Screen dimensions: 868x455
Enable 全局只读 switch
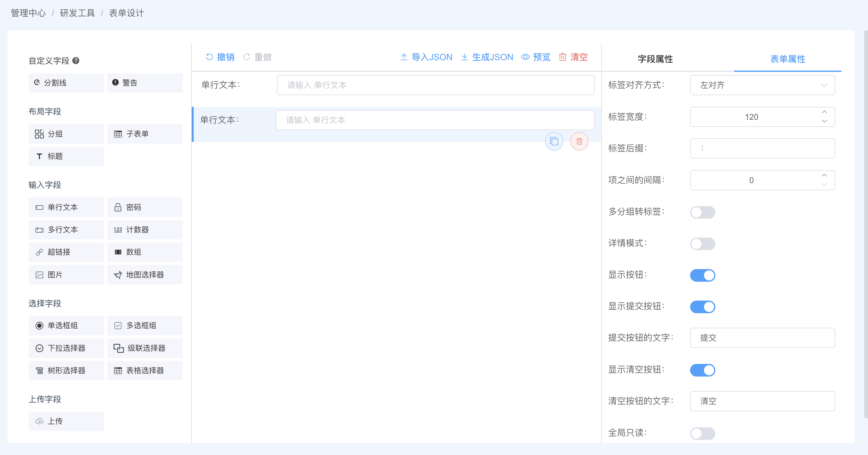pos(702,434)
